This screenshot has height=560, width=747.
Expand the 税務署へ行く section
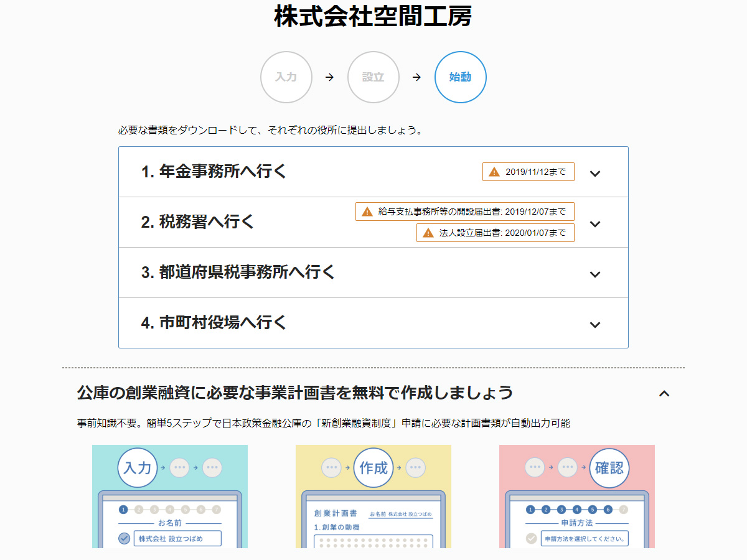(595, 222)
